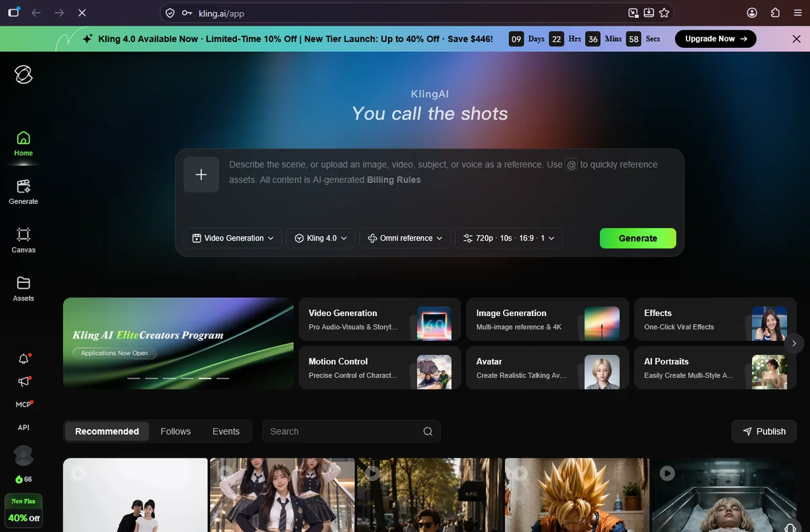Switch to the Follows tab
The width and height of the screenshot is (810, 532).
coord(175,431)
